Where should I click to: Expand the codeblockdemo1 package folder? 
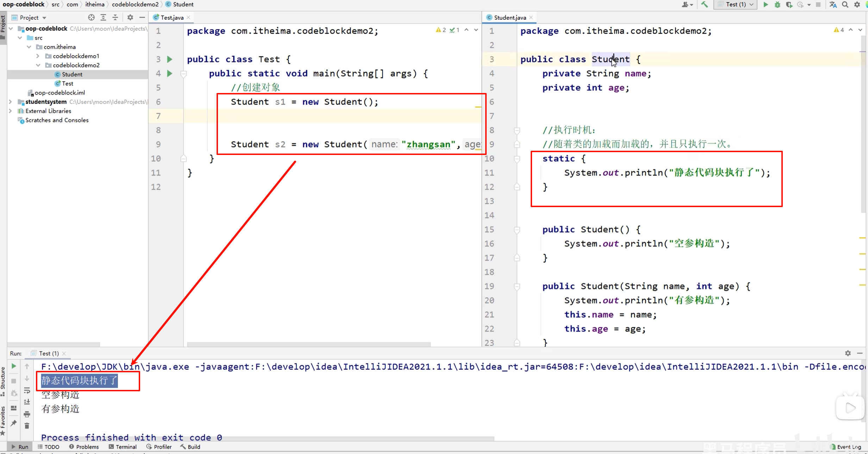tap(38, 56)
